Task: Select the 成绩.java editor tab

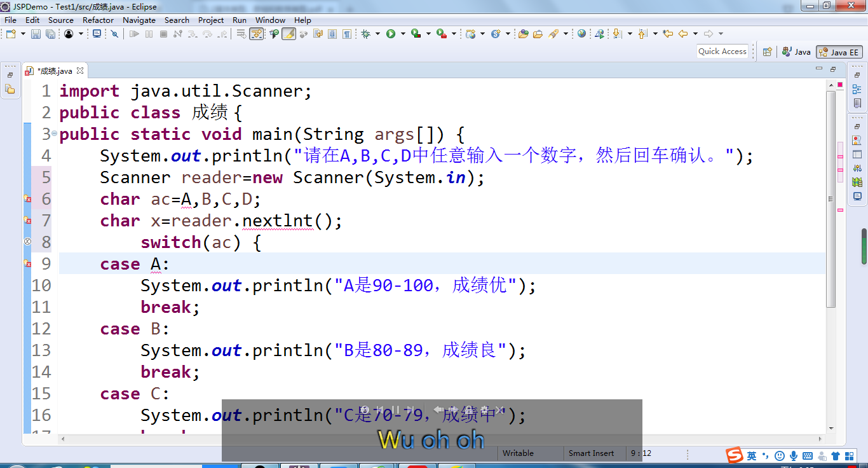Action: [x=54, y=71]
